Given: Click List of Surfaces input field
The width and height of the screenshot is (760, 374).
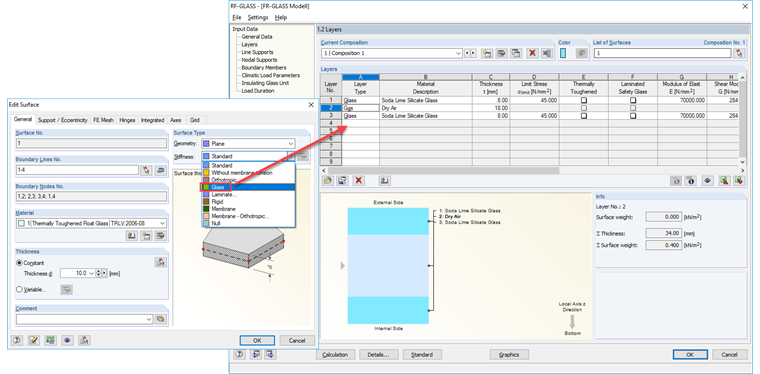Looking at the screenshot, I should pos(662,53).
